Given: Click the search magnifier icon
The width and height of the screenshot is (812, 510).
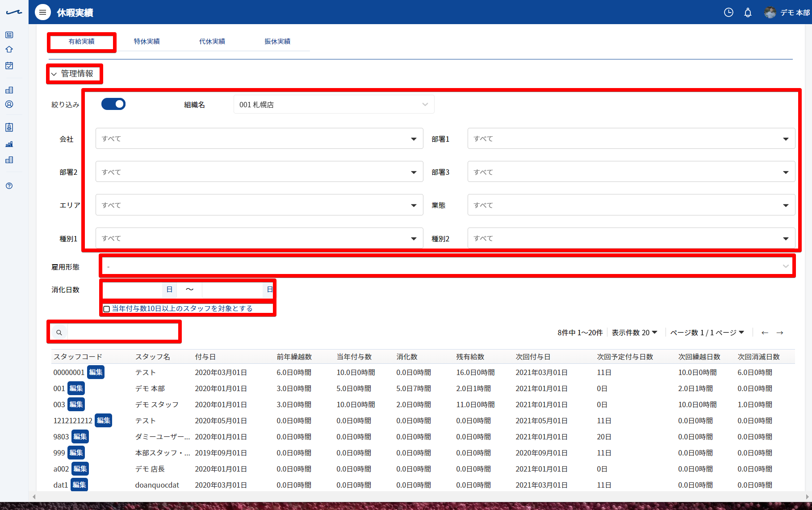Looking at the screenshot, I should [x=59, y=333].
